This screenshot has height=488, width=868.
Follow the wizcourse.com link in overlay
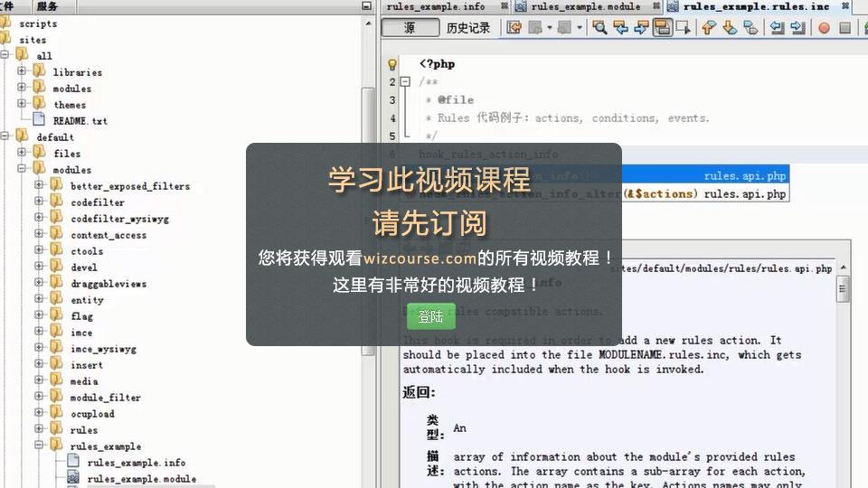pos(420,258)
